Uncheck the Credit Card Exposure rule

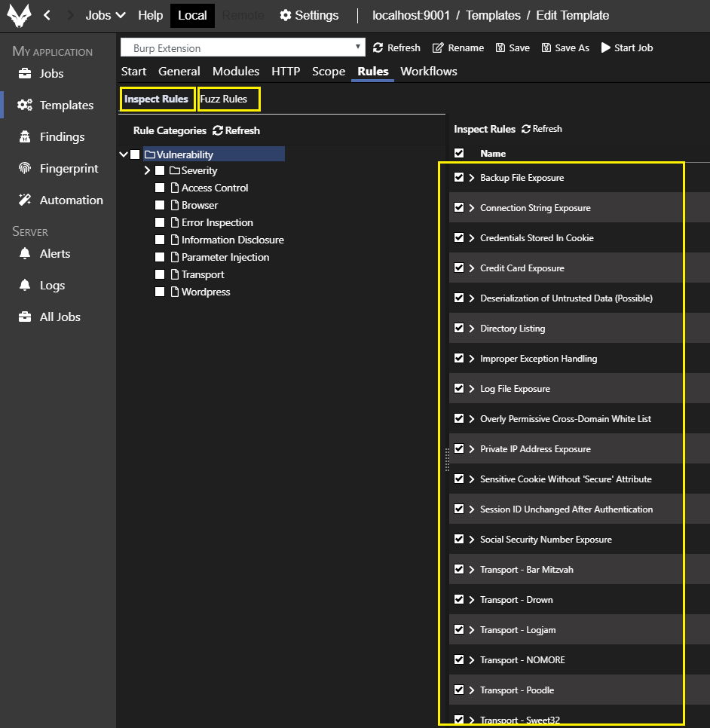tap(459, 268)
